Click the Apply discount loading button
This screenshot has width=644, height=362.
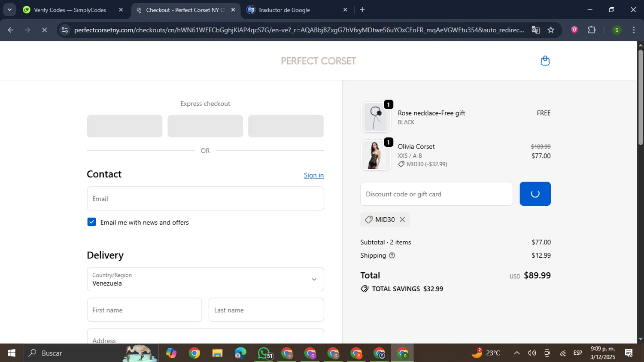535,194
